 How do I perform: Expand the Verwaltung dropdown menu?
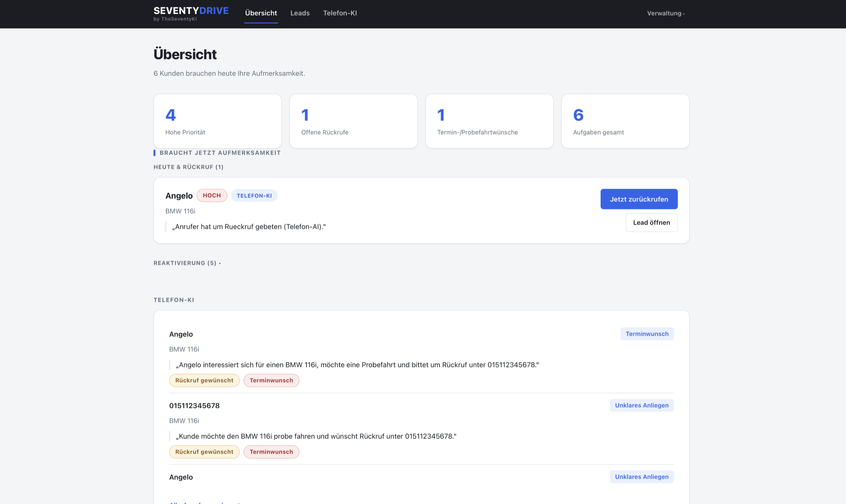(x=666, y=13)
